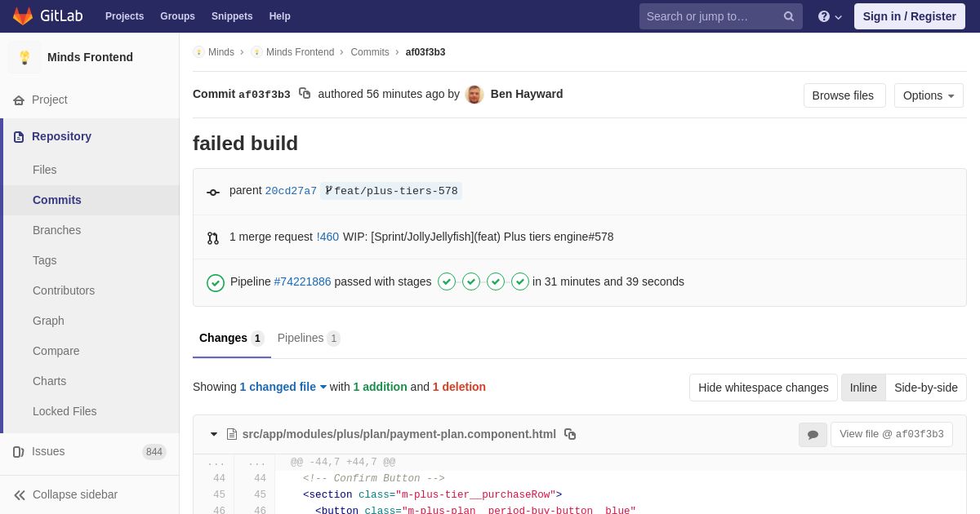Open Help in the top navigation

point(280,16)
